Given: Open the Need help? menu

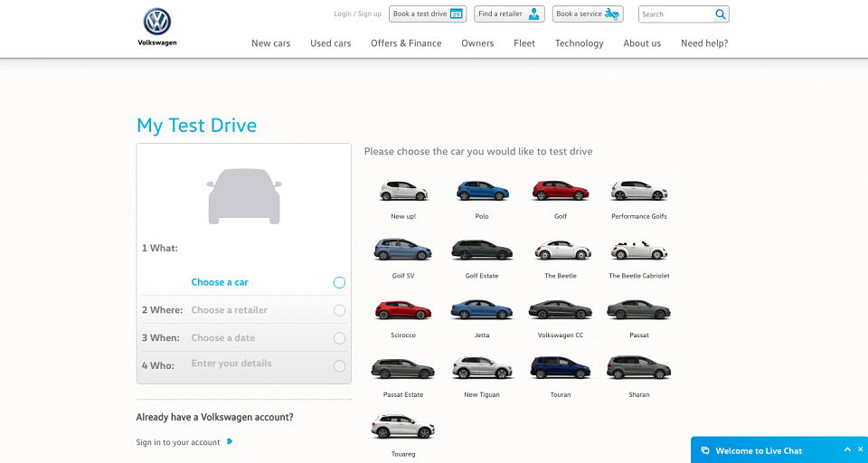Looking at the screenshot, I should pos(704,43).
